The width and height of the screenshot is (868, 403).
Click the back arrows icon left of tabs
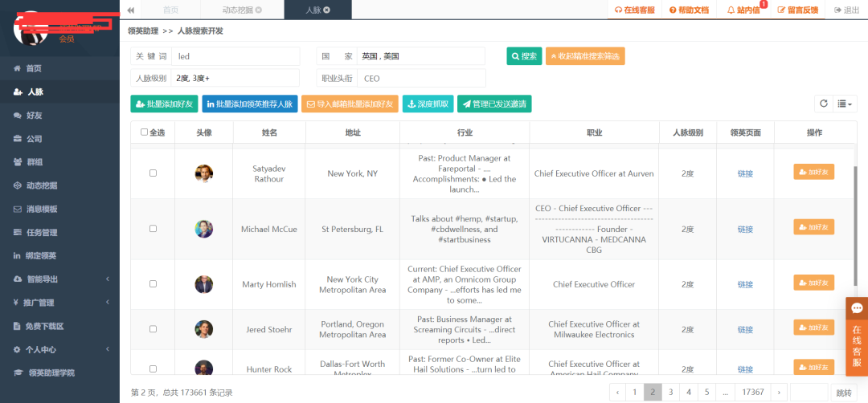[131, 10]
